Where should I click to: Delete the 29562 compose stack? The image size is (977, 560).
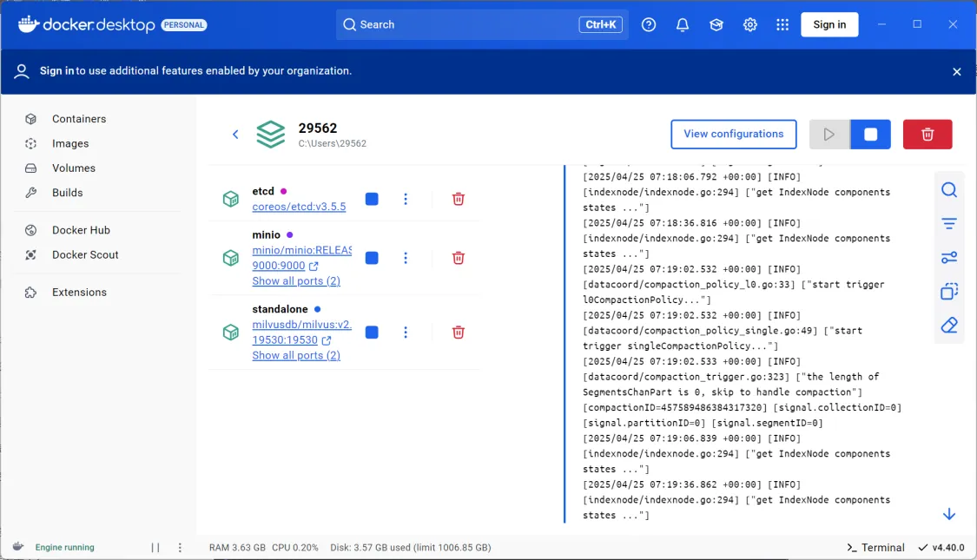[x=927, y=134]
